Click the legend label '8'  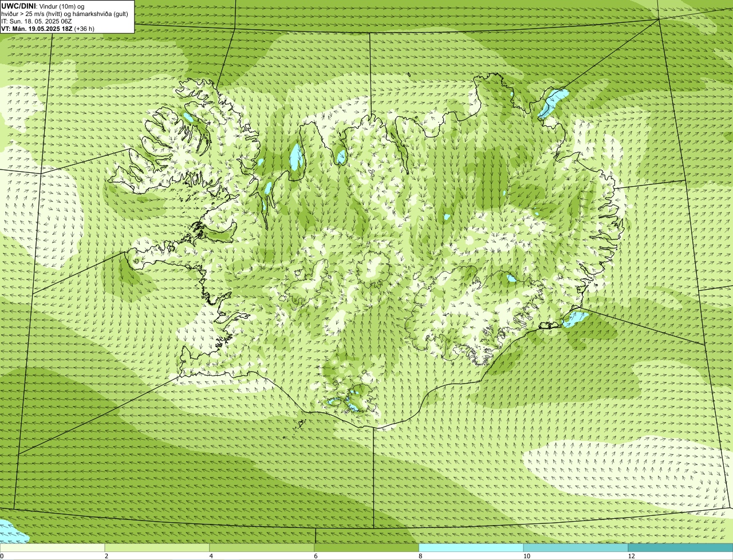coord(420,556)
